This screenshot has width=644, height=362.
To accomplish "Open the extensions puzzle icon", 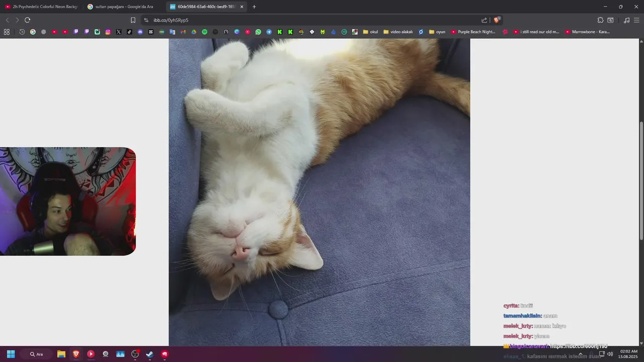I will [600, 20].
